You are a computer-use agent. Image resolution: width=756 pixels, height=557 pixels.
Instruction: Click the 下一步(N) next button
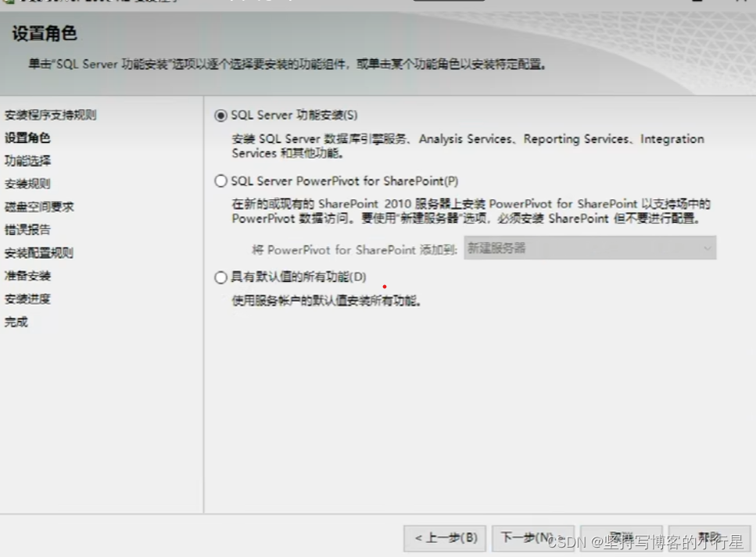(532, 537)
